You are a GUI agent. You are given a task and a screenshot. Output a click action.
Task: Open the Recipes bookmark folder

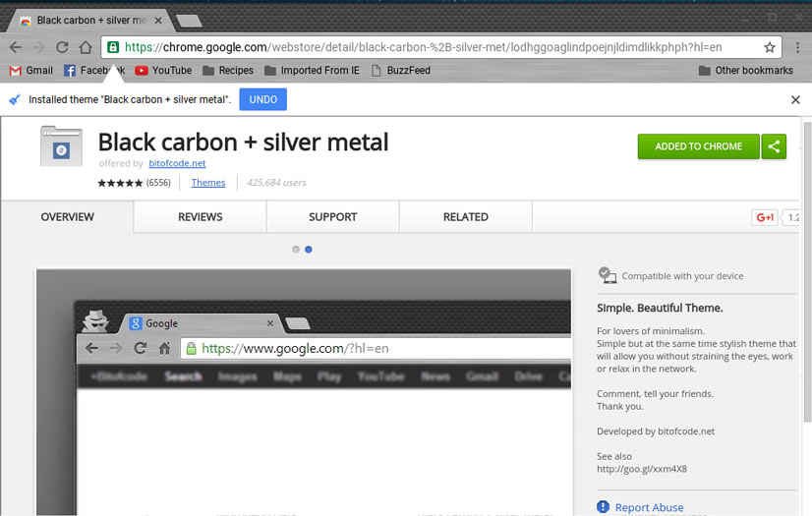coord(228,71)
